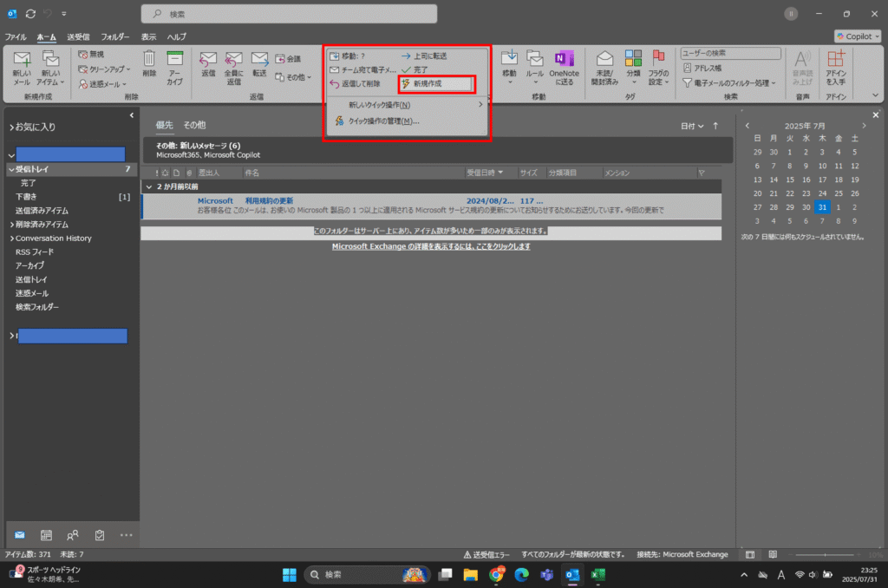Image resolution: width=888 pixels, height=588 pixels.
Task: Click the top 検索 search box
Action: [x=289, y=14]
